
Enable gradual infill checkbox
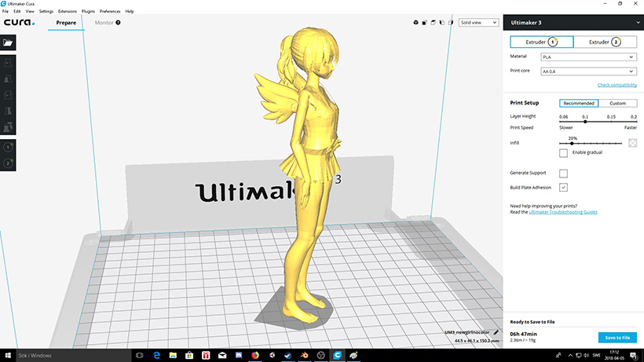coord(563,152)
